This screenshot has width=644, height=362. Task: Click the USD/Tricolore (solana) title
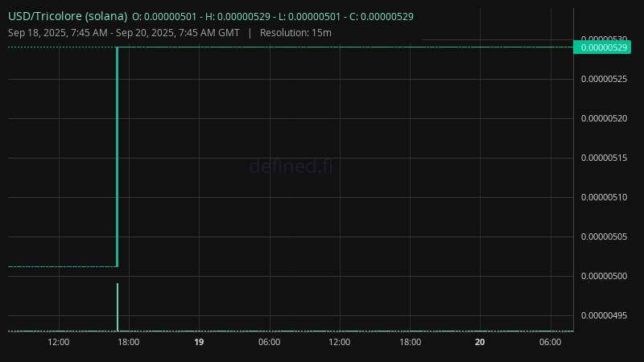tap(68, 16)
